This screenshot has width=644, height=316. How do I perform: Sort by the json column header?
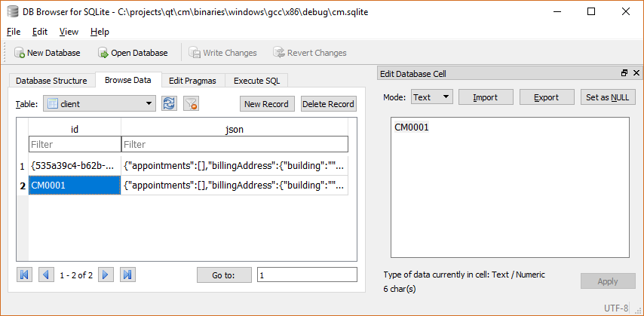(x=235, y=130)
